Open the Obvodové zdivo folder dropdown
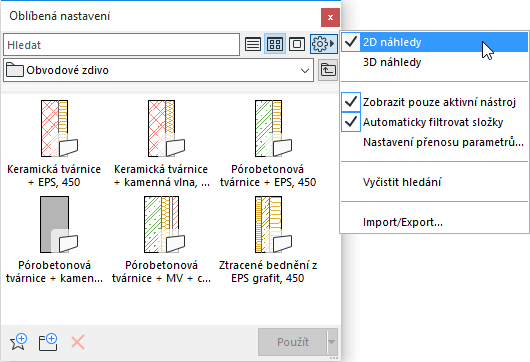This screenshot has width=530, height=362. point(159,70)
